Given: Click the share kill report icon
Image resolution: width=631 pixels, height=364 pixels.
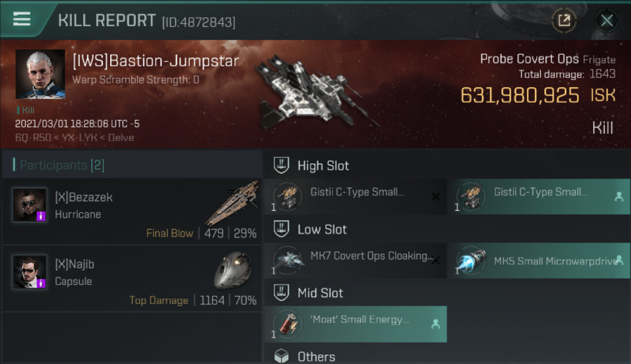Looking at the screenshot, I should click(564, 20).
